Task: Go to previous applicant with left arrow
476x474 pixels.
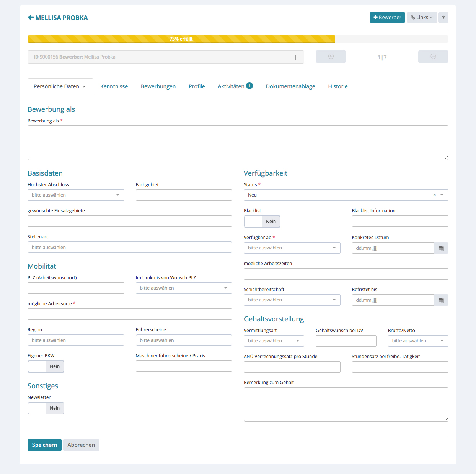Action: tap(331, 57)
